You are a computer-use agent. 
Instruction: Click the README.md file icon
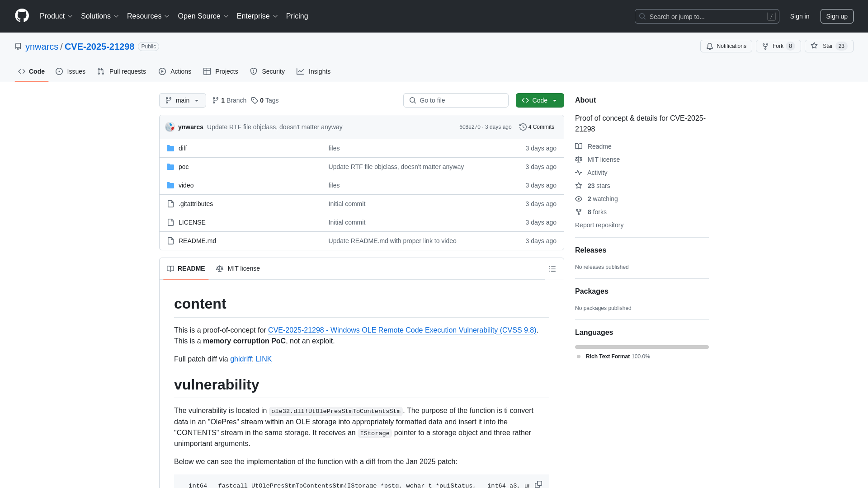(170, 241)
